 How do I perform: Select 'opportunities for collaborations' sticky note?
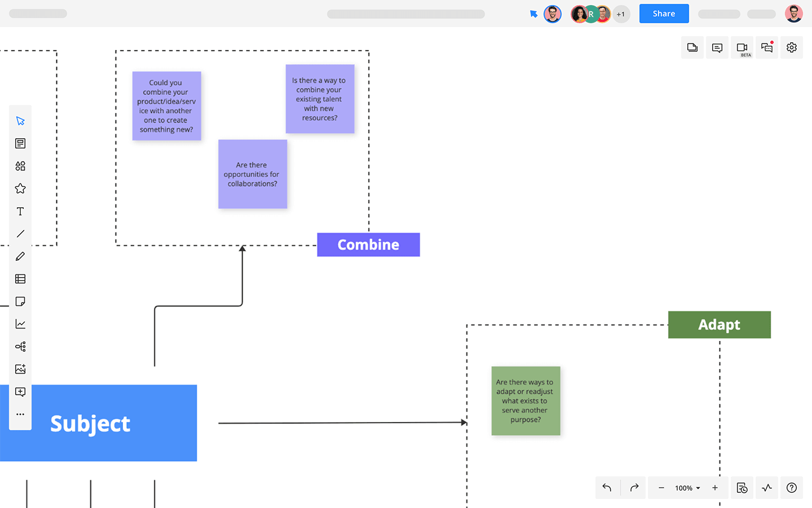point(253,174)
